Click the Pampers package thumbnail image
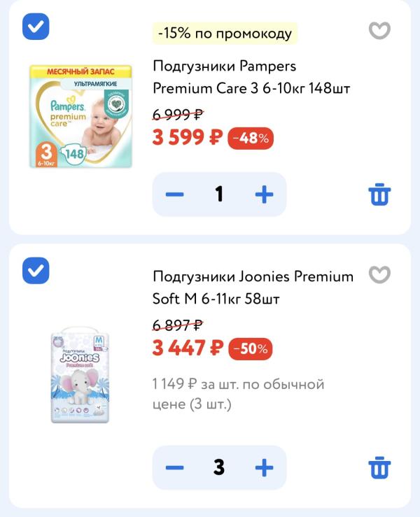420x517 pixels. coord(80,116)
